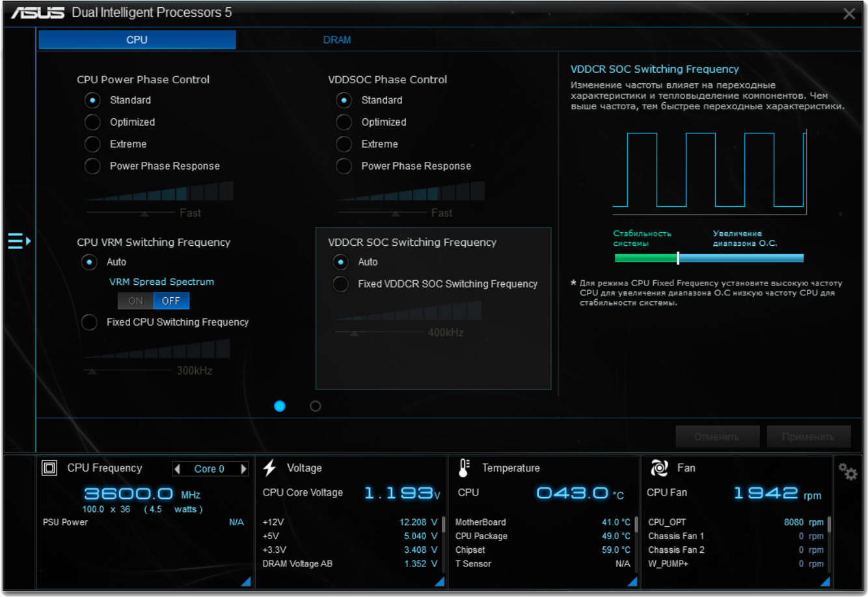
Task: Turn VRM Spread Spectrum ON
Action: (135, 301)
